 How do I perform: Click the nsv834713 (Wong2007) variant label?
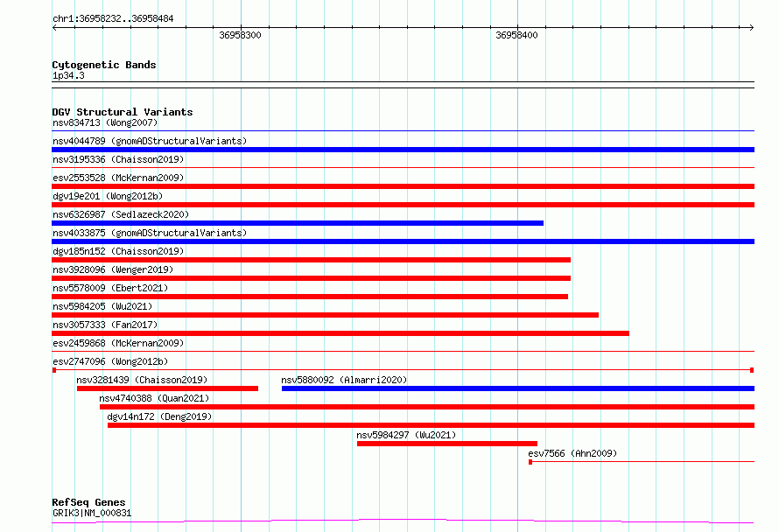coord(105,122)
